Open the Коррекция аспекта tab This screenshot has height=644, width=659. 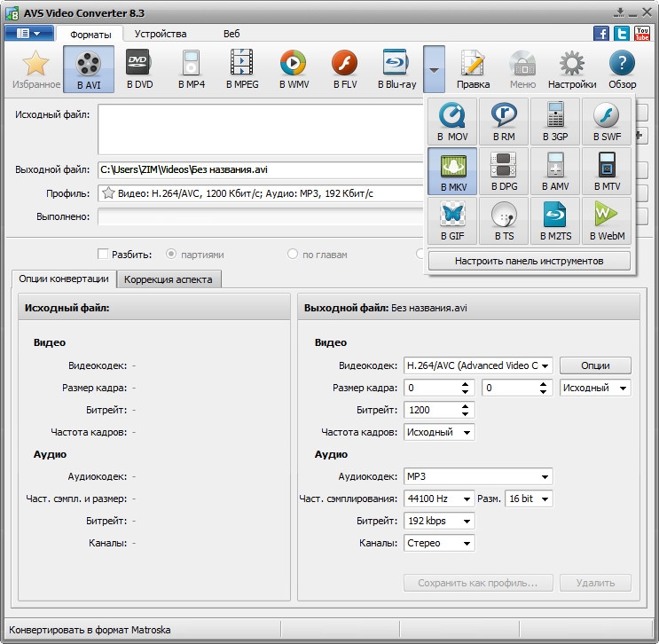pyautogui.click(x=169, y=279)
